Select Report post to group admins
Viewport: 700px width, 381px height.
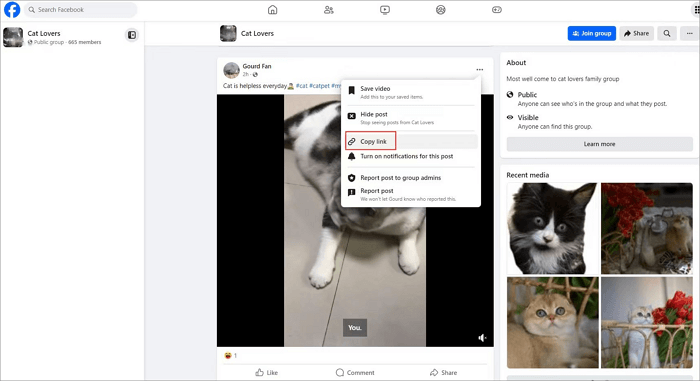pyautogui.click(x=411, y=178)
